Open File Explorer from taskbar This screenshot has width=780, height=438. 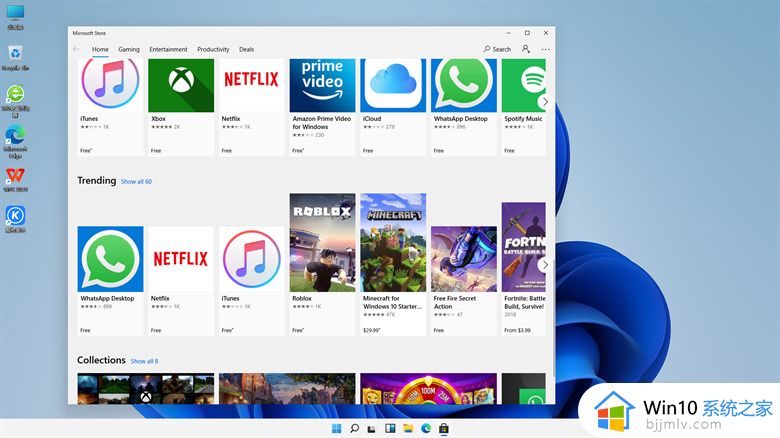[408, 429]
